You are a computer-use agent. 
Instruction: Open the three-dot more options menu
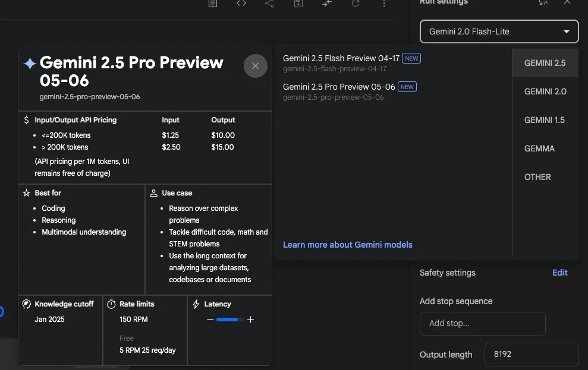383,4
